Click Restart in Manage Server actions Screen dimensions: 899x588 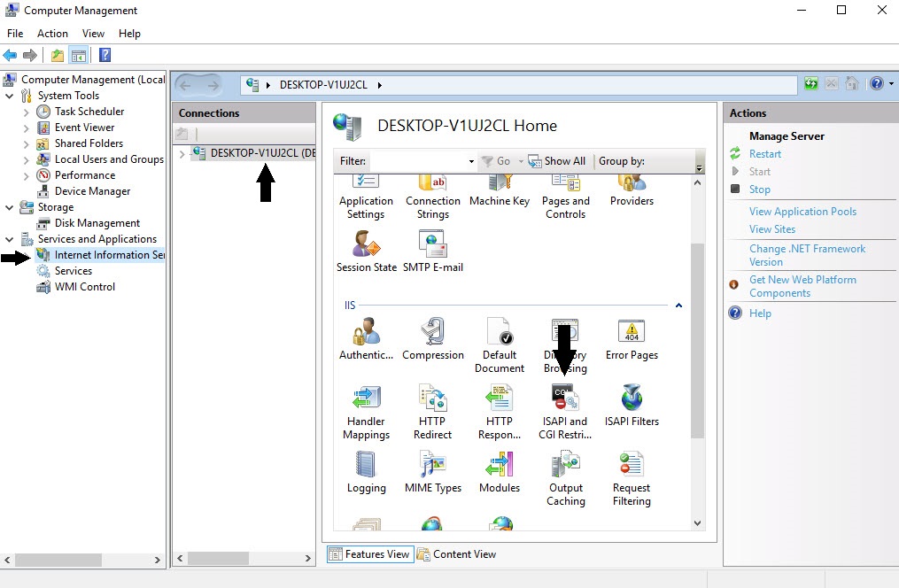[x=765, y=154]
